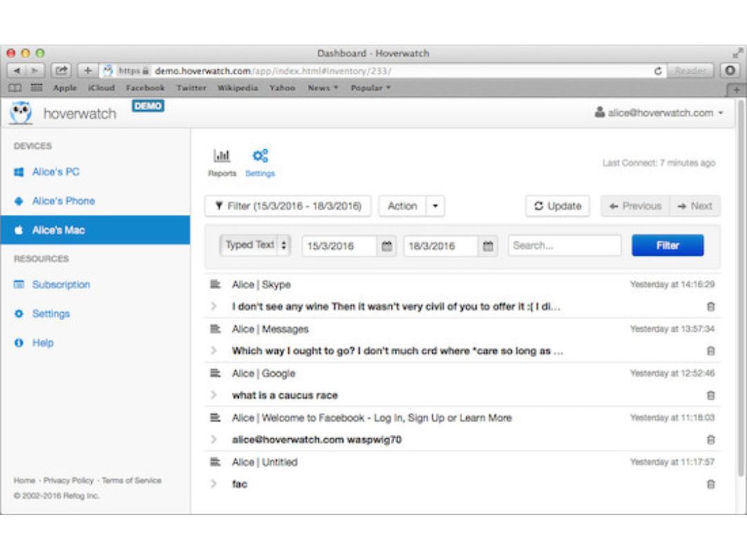
Task: Open calendar picker for end date 18/3/2016
Action: pos(488,246)
